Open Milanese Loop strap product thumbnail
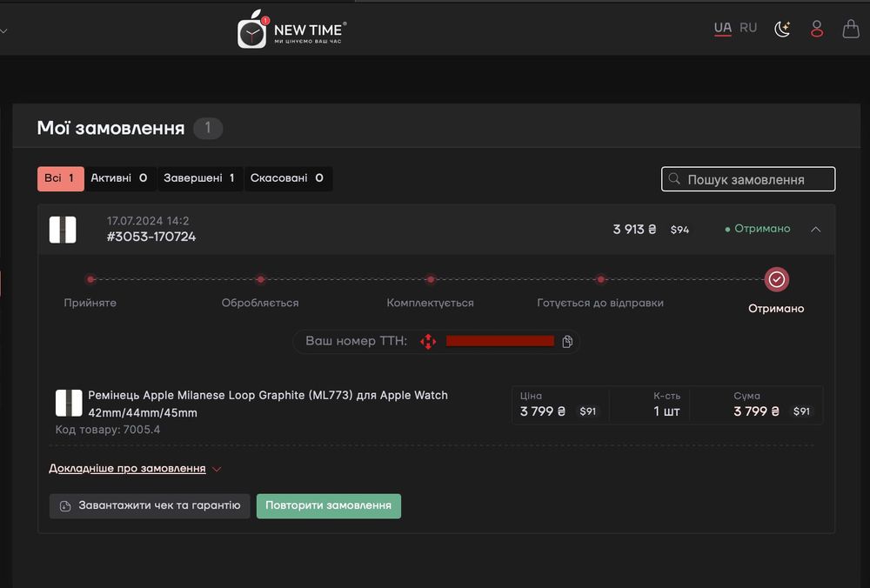The width and height of the screenshot is (870, 588). pos(69,403)
